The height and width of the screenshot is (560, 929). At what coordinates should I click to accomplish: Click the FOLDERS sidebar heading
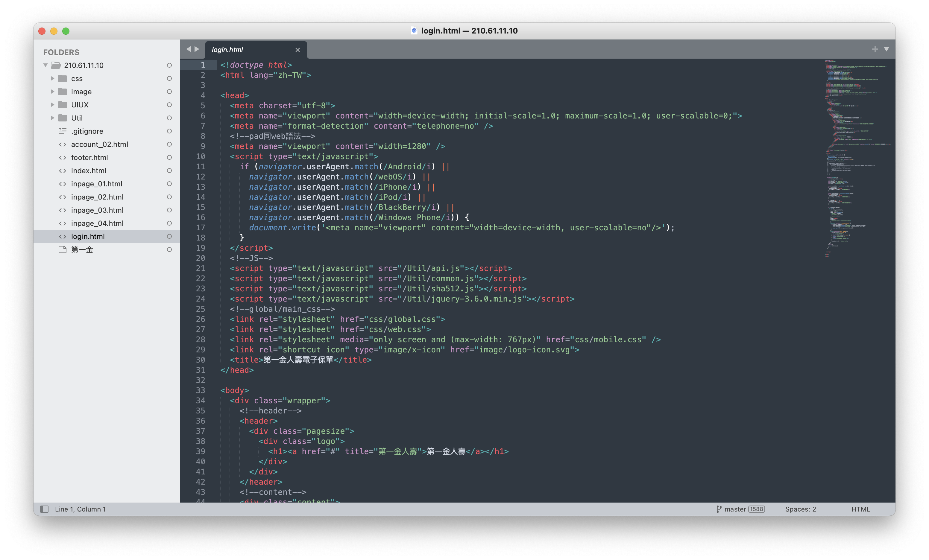[x=61, y=52]
